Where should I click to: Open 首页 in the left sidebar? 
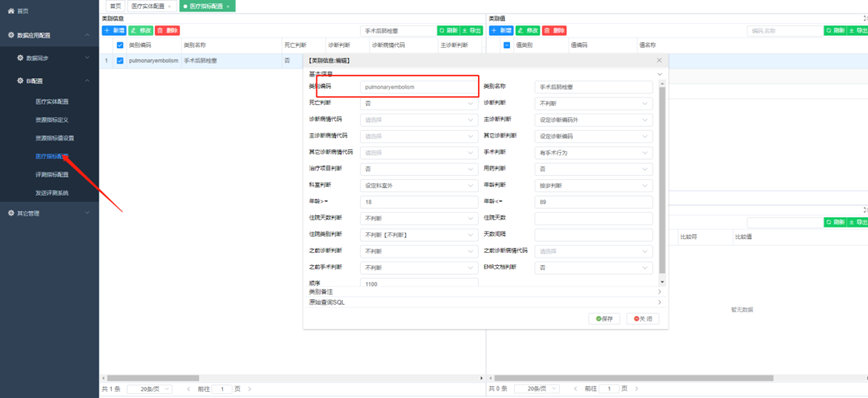point(18,11)
